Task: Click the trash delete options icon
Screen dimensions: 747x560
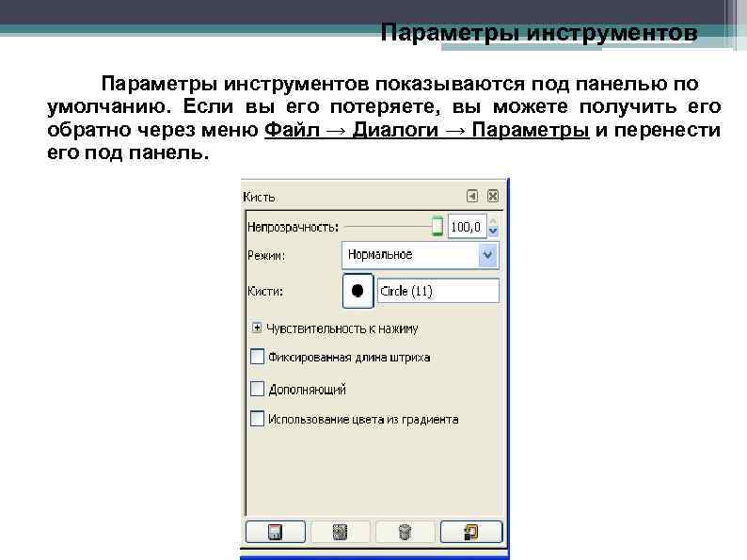Action: (405, 532)
